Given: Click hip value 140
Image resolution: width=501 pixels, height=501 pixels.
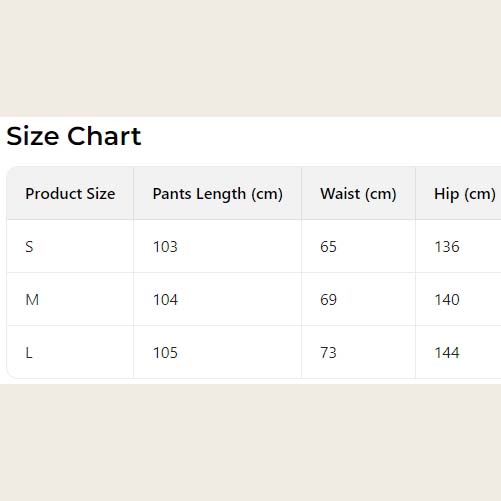Looking at the screenshot, I should [447, 300].
